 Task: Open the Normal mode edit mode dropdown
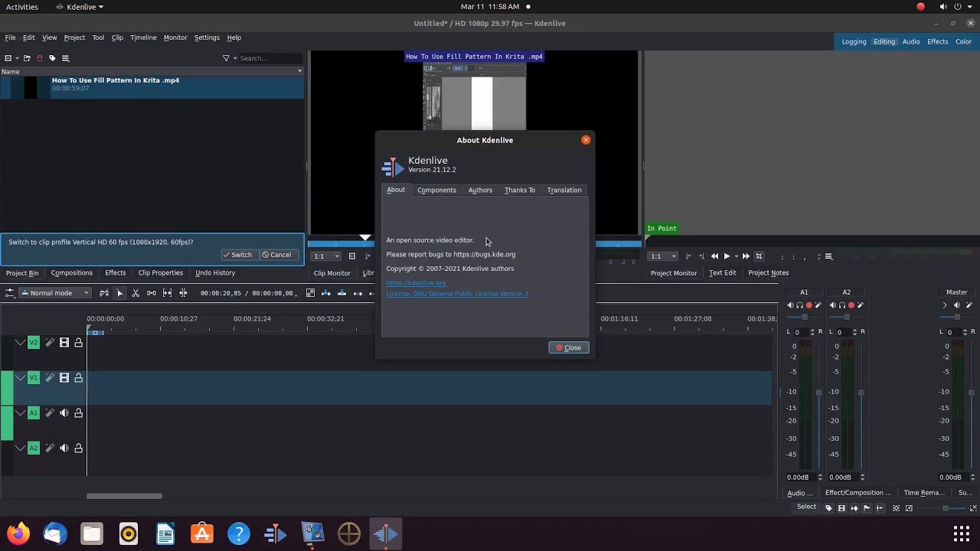coord(55,293)
